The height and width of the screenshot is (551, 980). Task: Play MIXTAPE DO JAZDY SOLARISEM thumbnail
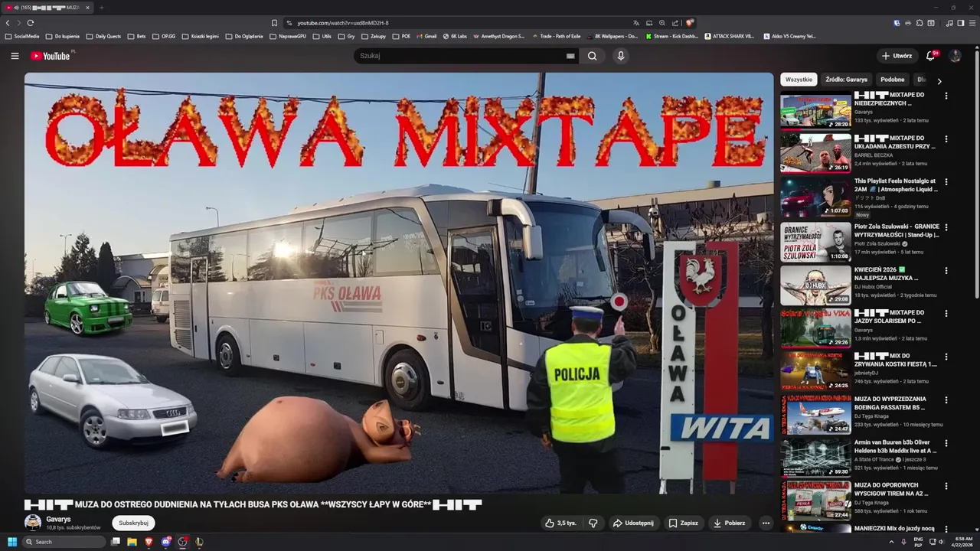[815, 328]
